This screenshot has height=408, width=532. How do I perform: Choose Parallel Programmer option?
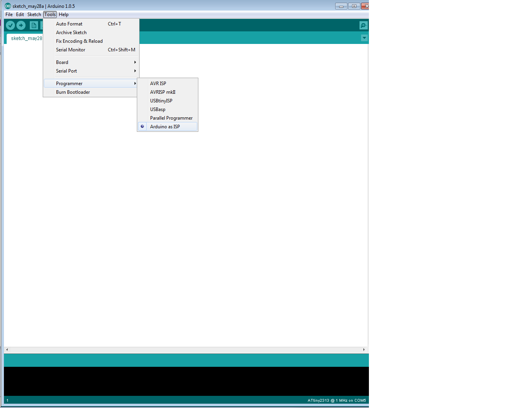[167, 118]
